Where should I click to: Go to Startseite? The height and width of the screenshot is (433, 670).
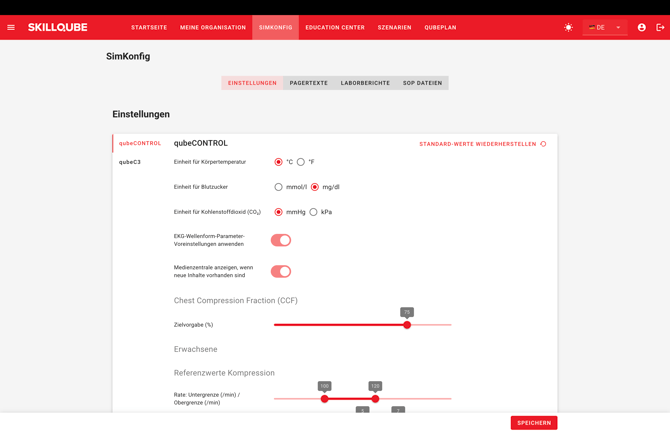click(x=149, y=27)
